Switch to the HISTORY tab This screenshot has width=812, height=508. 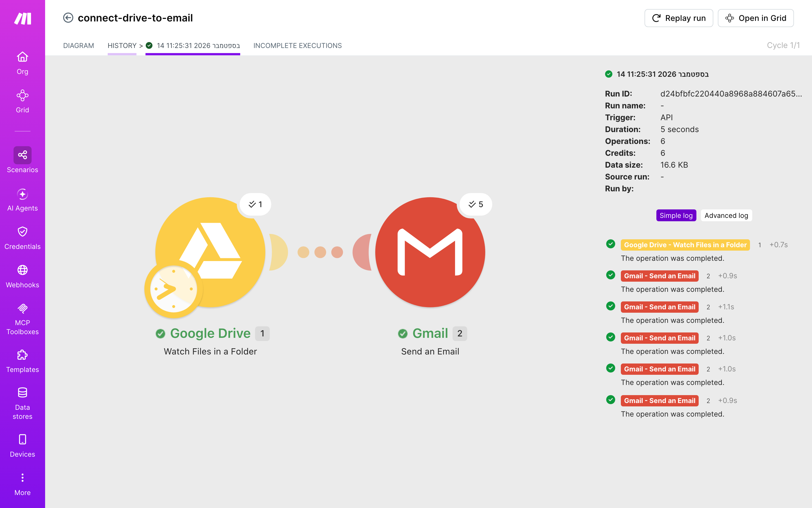click(122, 46)
